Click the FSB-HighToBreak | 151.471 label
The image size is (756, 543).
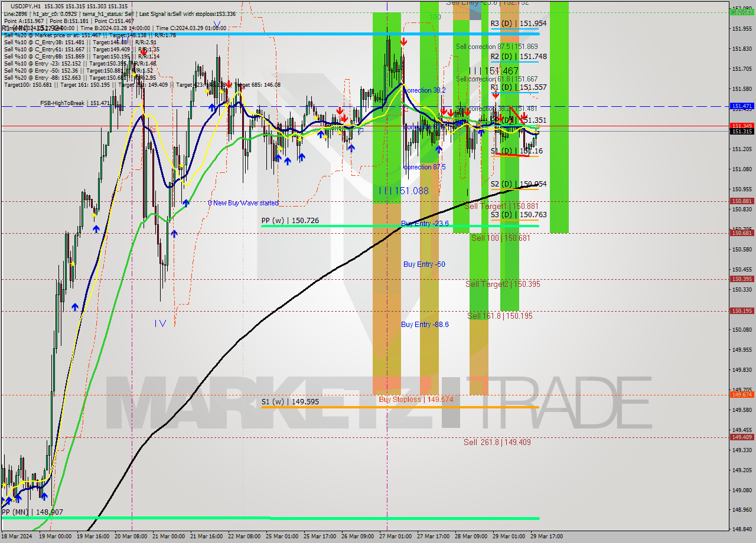pyautogui.click(x=75, y=103)
